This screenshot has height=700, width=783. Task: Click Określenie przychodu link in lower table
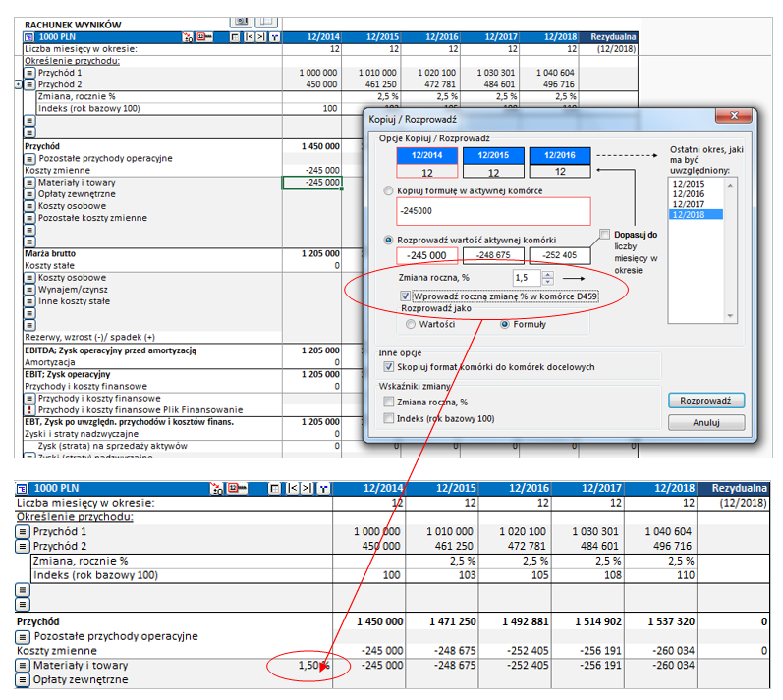75,516
